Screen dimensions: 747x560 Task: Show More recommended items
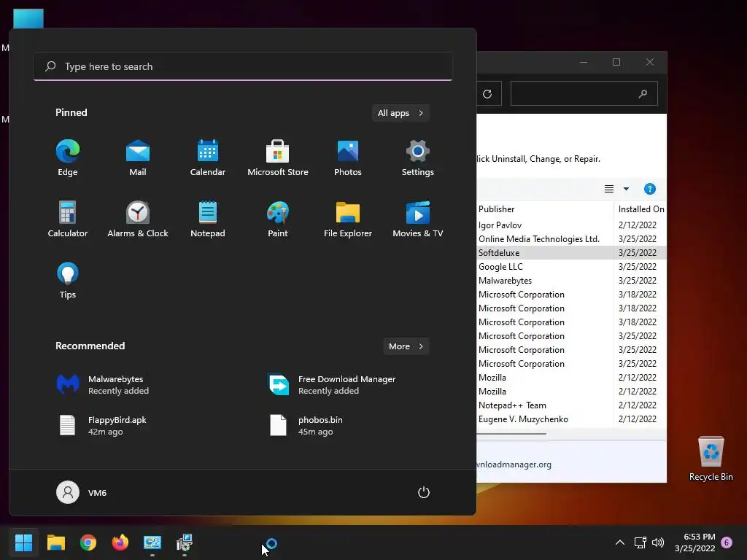406,346
